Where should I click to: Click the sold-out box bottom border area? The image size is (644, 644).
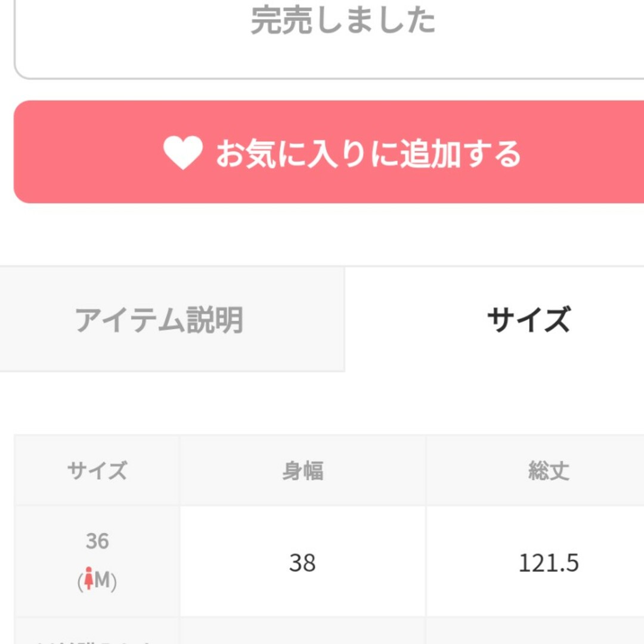pyautogui.click(x=329, y=76)
